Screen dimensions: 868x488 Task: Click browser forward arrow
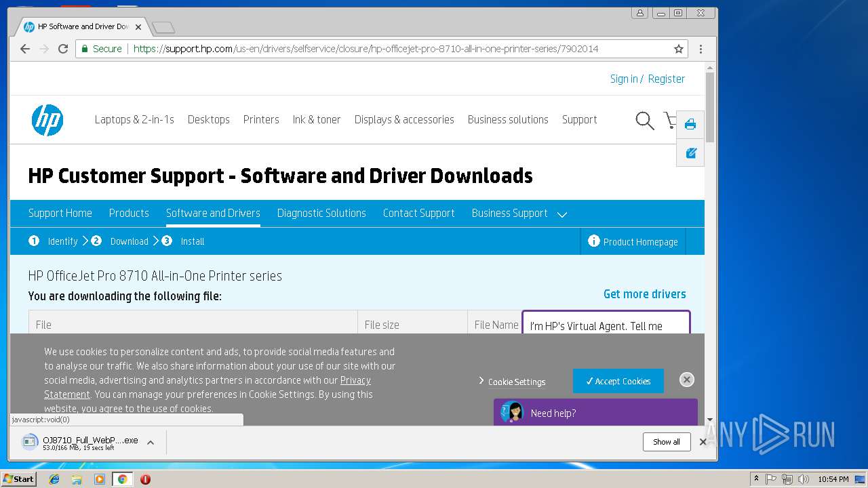coord(44,49)
